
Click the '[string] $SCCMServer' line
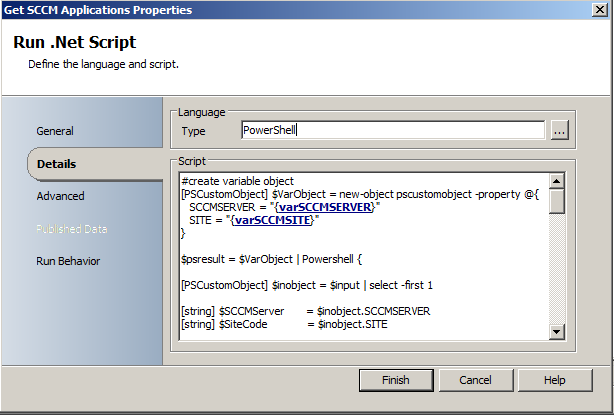[306, 311]
